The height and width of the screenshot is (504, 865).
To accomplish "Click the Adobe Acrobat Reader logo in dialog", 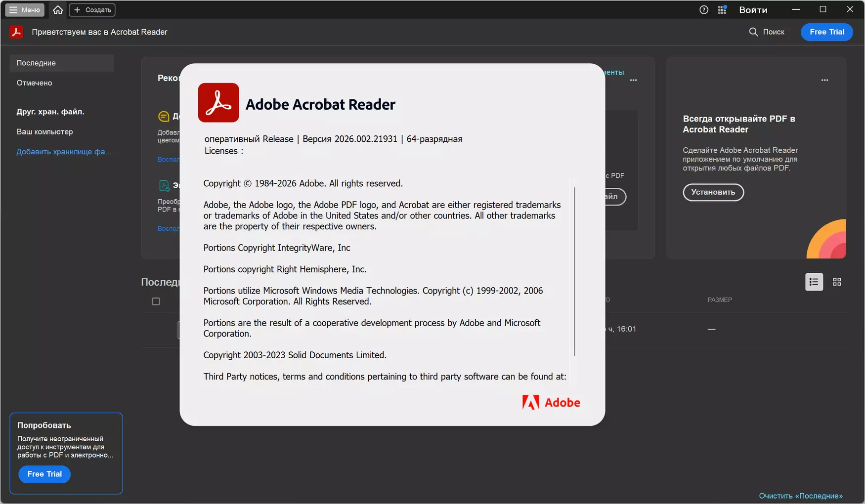I will [x=218, y=103].
